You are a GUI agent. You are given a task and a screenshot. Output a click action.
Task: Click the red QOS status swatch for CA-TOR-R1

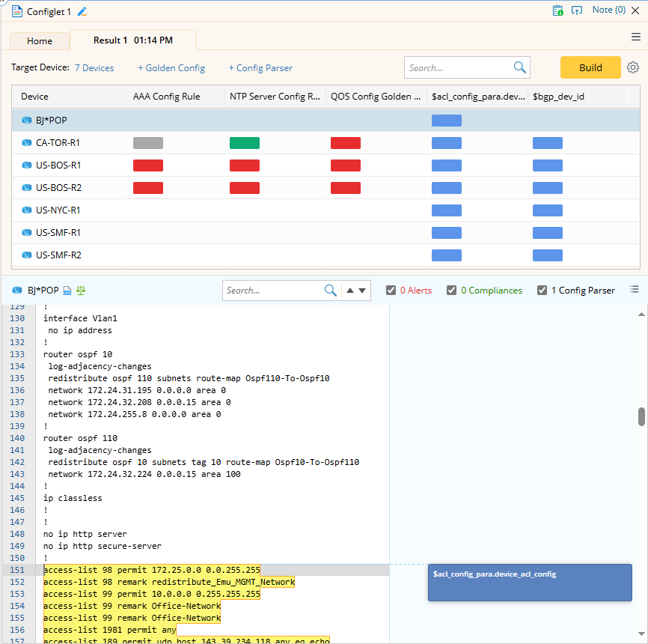click(x=346, y=143)
